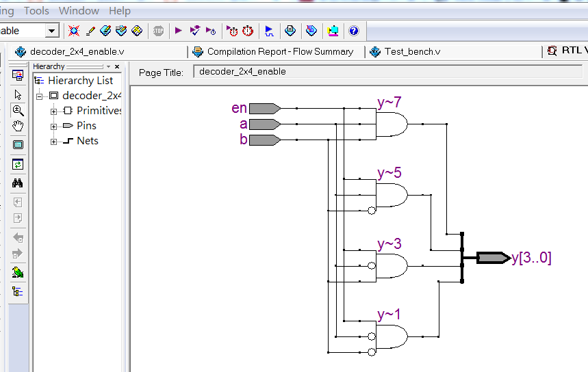
Task: Select the y~1 AND gate
Action: (392, 336)
